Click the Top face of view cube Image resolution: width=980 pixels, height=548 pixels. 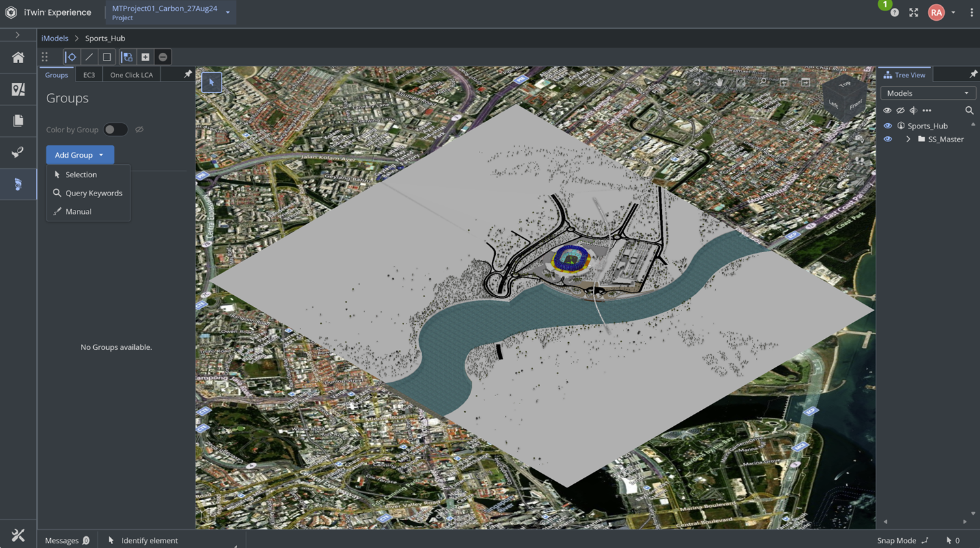click(x=845, y=84)
